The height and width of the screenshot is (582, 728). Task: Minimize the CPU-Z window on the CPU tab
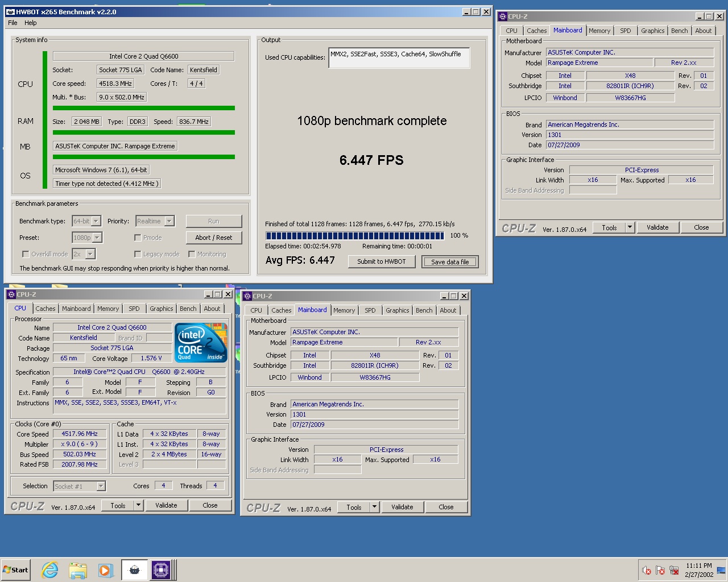tap(208, 294)
